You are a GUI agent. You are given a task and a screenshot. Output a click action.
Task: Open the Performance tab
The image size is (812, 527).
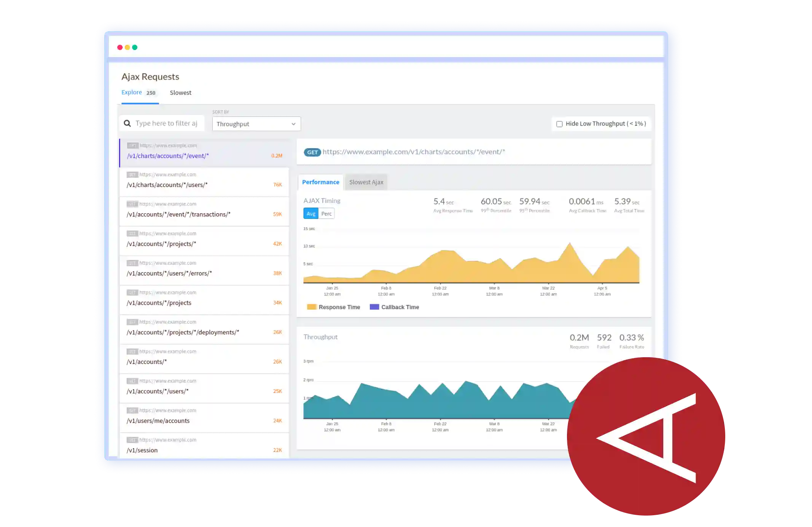(x=320, y=182)
